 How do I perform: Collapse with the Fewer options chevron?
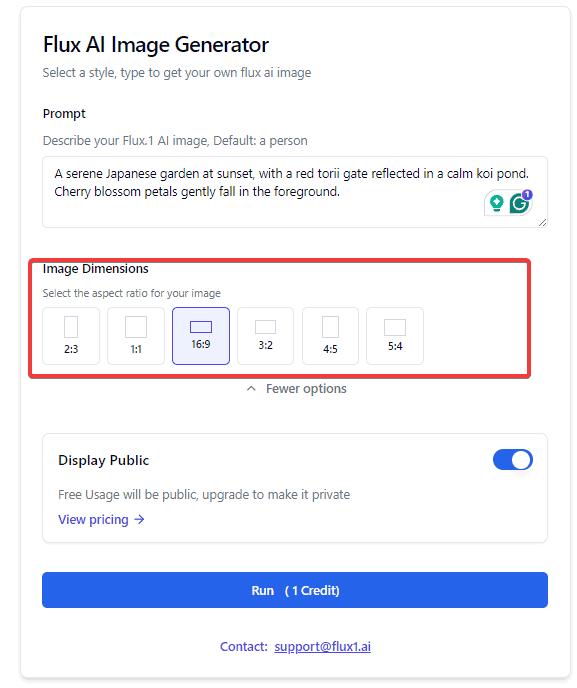[251, 388]
